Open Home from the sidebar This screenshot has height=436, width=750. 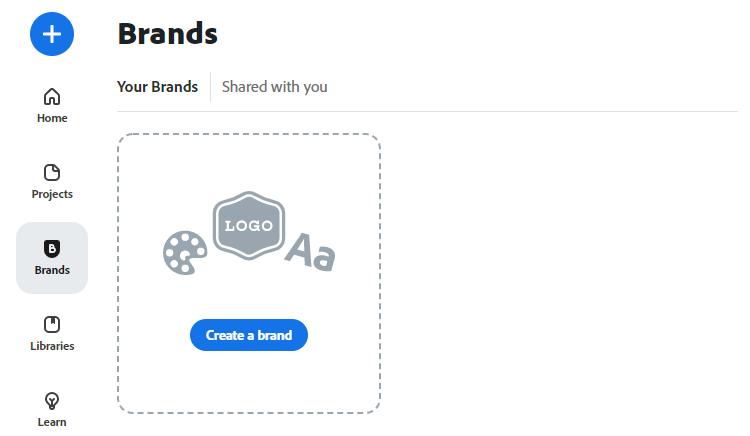point(52,97)
